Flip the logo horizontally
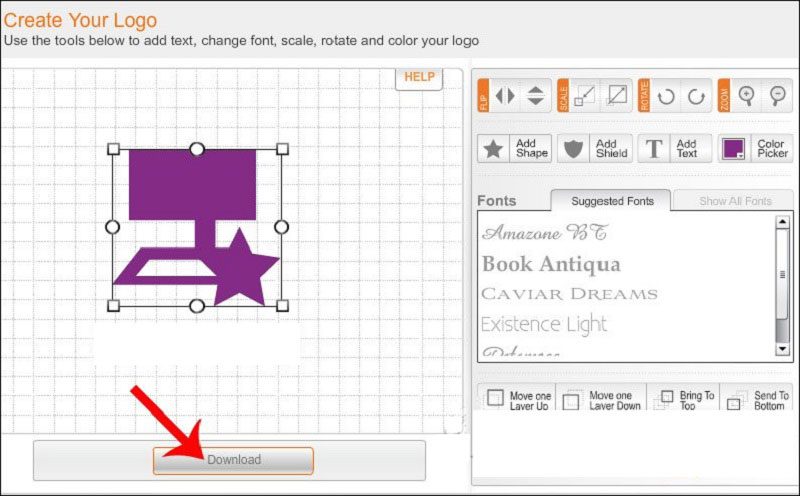 [x=505, y=95]
